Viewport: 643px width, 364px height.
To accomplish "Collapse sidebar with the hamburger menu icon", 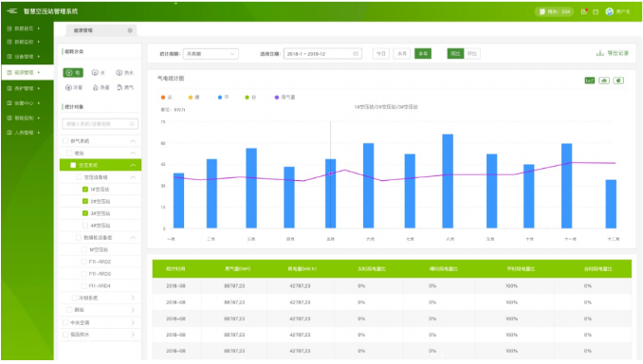I will coord(12,11).
